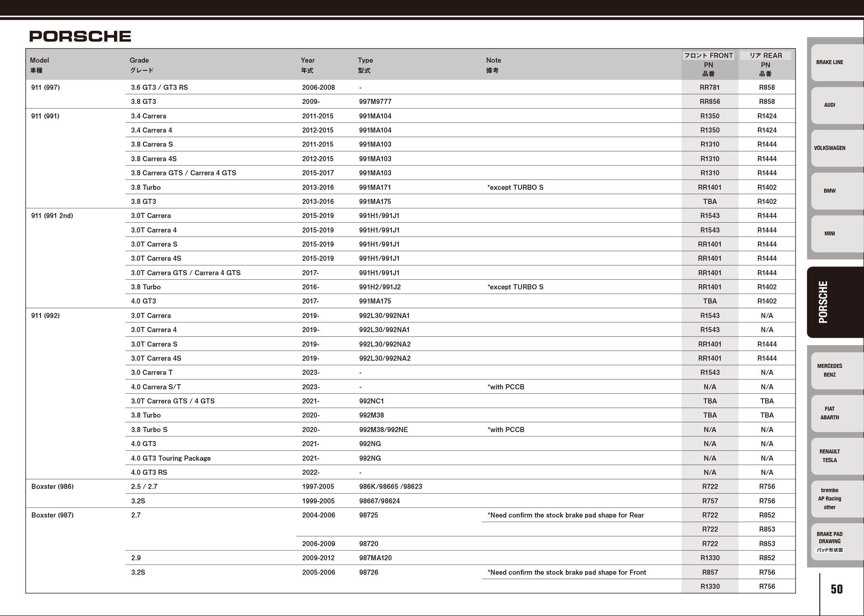Click type code 98667/98624
This screenshot has height=616, width=864.
click(x=379, y=501)
